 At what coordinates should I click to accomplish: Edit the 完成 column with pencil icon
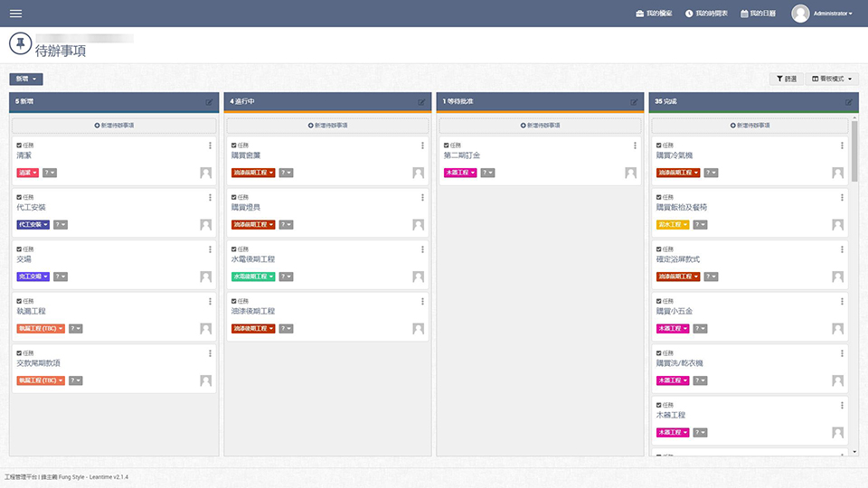pyautogui.click(x=848, y=102)
